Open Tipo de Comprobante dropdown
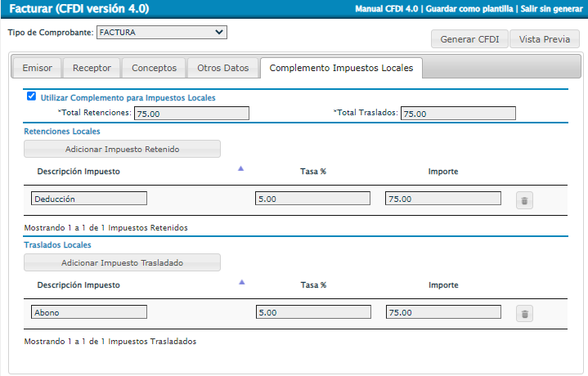This screenshot has height=376, width=588. tap(161, 33)
